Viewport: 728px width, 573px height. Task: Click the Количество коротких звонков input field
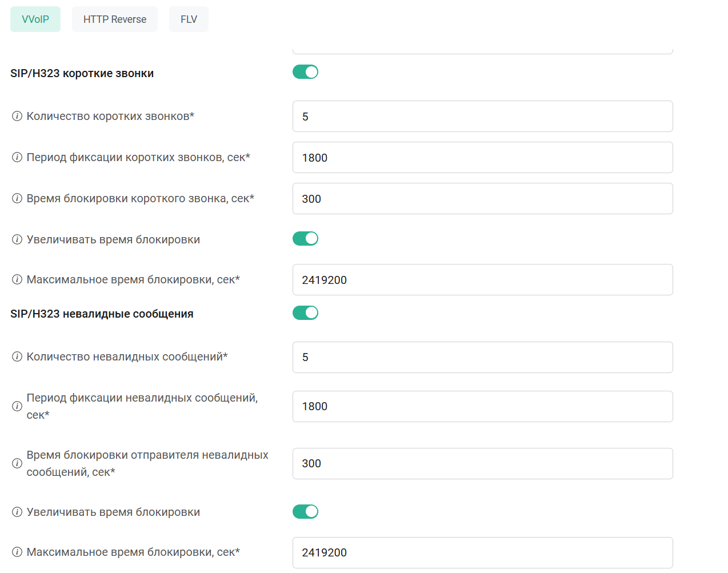click(x=482, y=117)
